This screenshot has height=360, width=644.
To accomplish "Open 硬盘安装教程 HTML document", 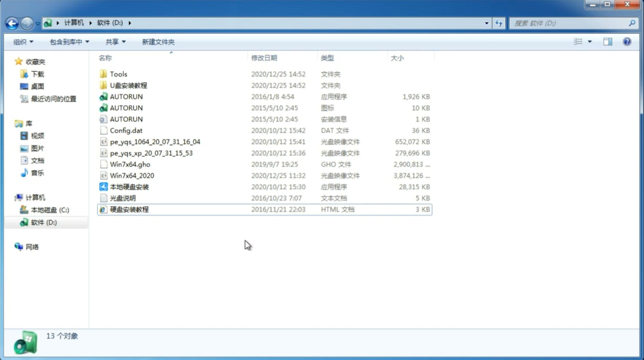I will point(129,209).
